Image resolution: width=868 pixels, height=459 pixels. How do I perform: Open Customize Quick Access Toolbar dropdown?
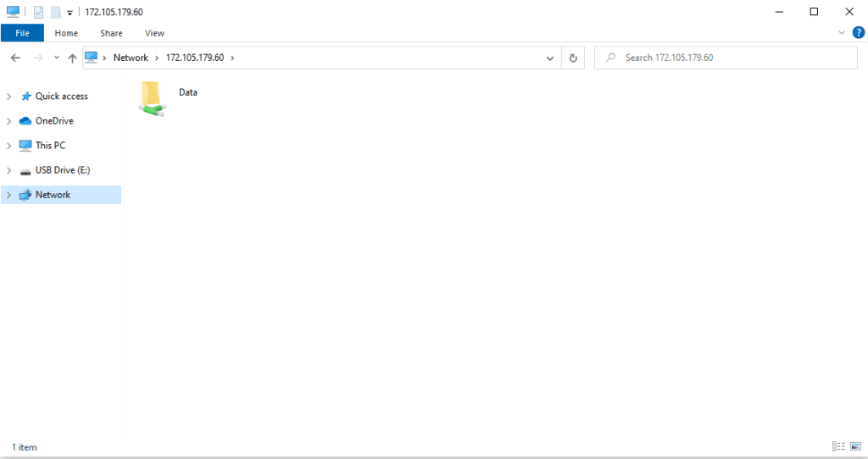(x=70, y=13)
